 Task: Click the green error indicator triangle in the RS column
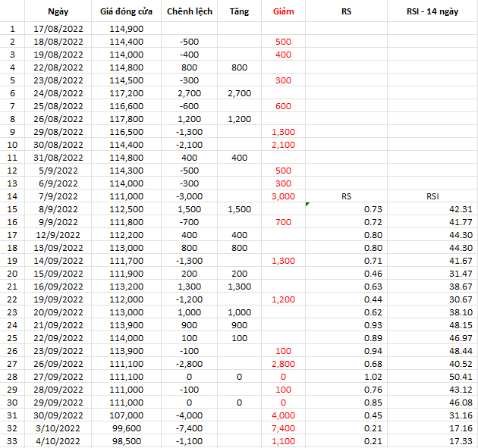tap(307, 204)
